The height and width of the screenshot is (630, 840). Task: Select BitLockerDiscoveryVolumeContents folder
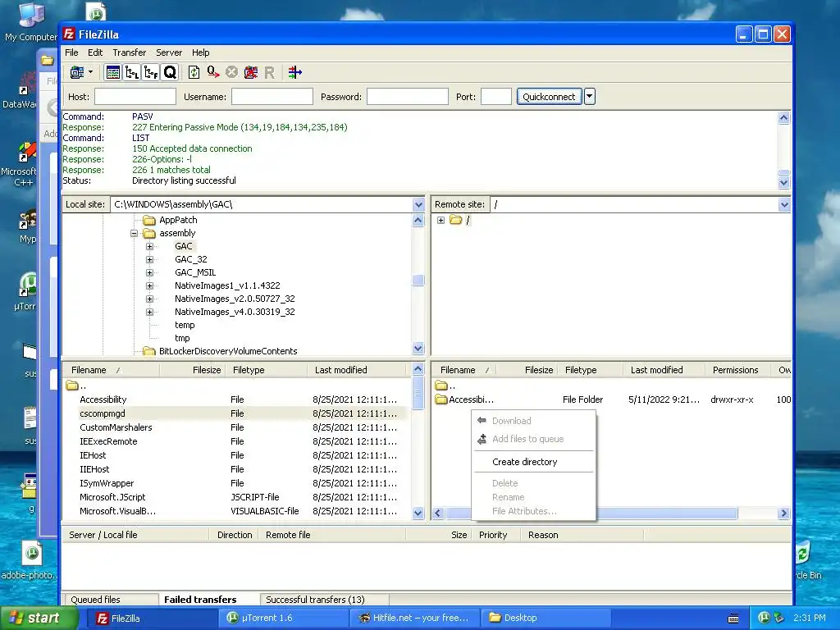pyautogui.click(x=228, y=351)
